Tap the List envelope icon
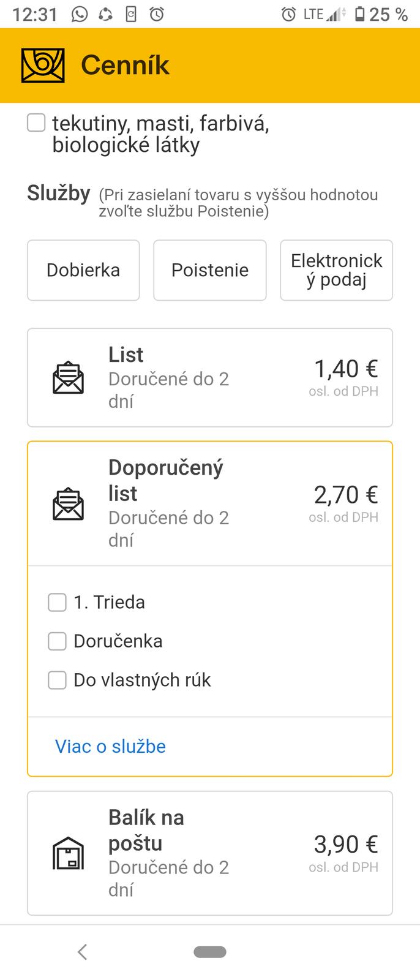 pyautogui.click(x=68, y=378)
